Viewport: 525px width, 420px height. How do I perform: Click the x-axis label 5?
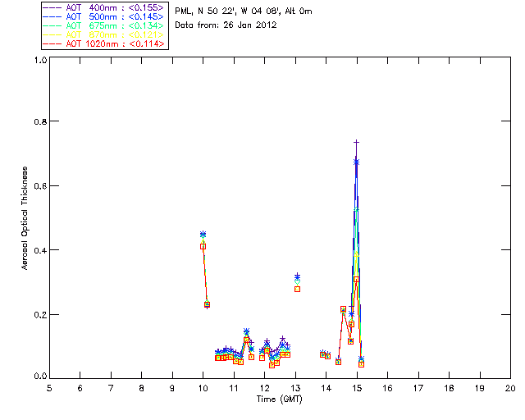[49, 389]
